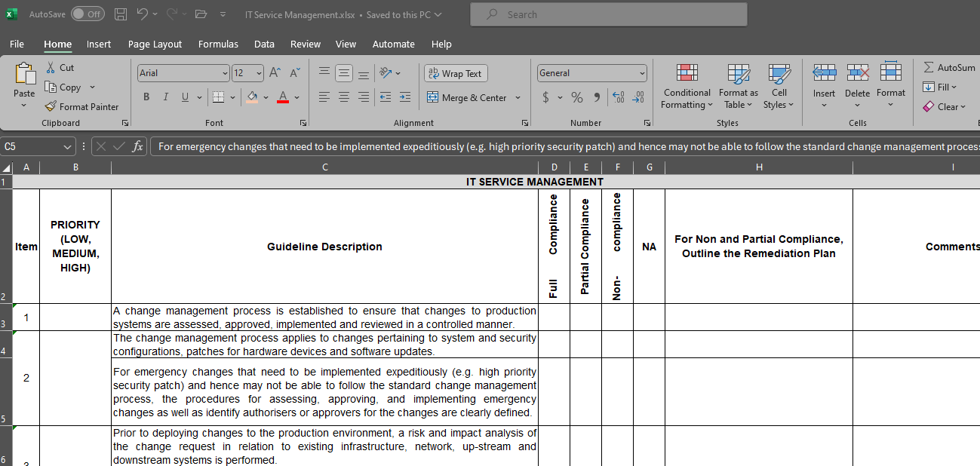Click the Redo arrow icon

[x=171, y=14]
